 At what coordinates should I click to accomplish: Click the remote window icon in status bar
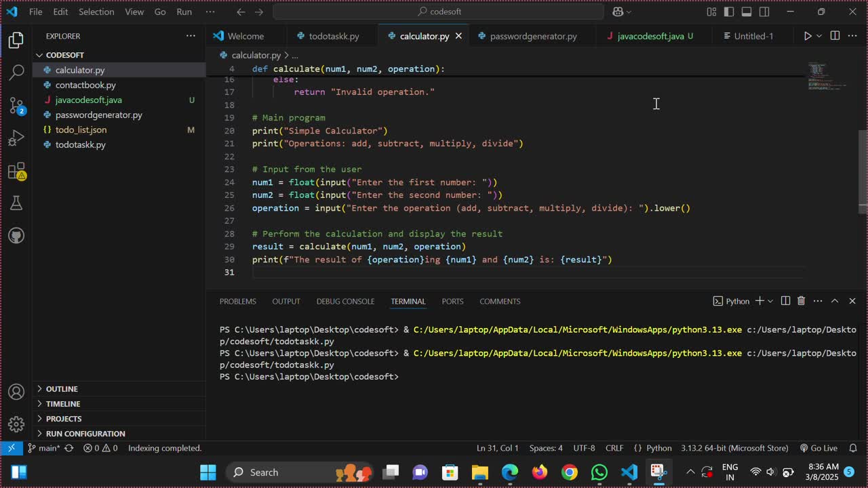(12, 448)
